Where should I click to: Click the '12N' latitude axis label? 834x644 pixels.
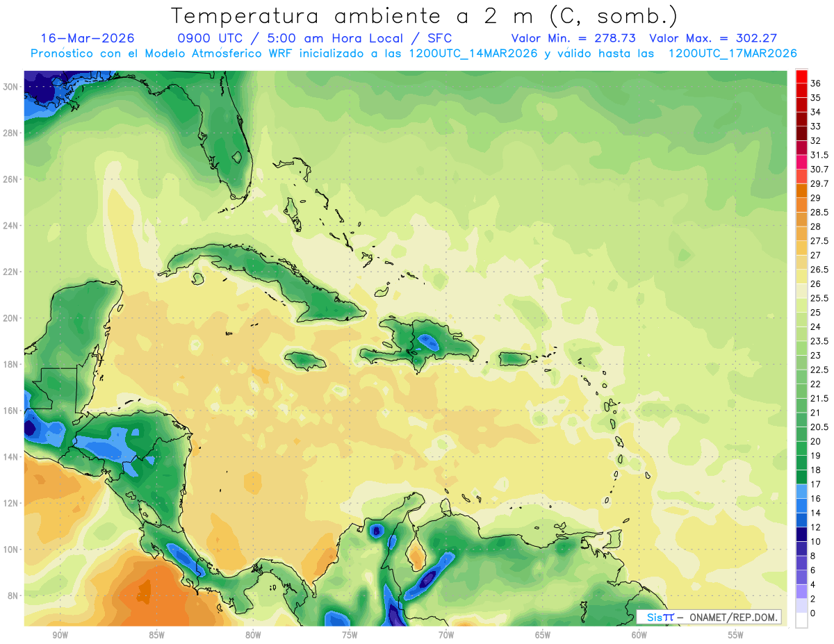point(10,503)
